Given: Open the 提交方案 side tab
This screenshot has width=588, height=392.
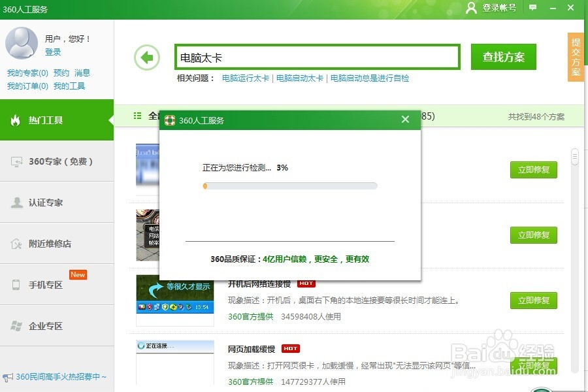Looking at the screenshot, I should [x=576, y=57].
